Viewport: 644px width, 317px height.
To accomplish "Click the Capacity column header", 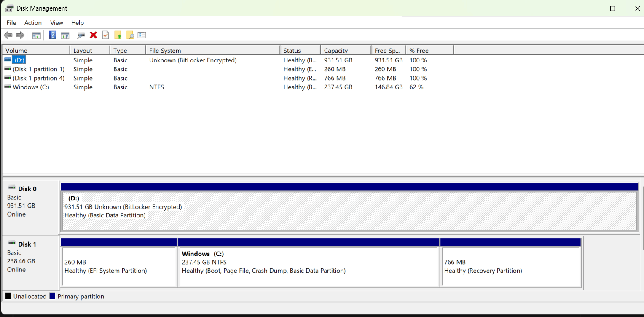I will (346, 50).
